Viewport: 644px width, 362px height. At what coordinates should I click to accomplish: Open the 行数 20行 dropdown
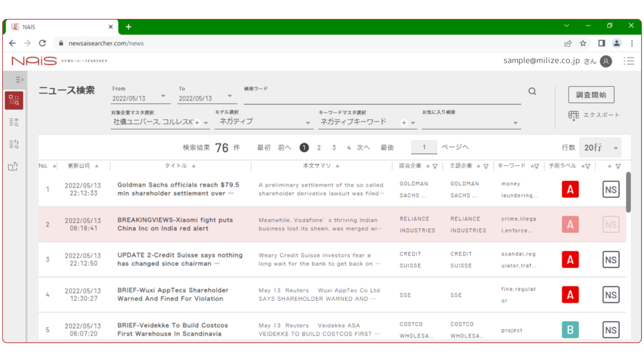(601, 148)
